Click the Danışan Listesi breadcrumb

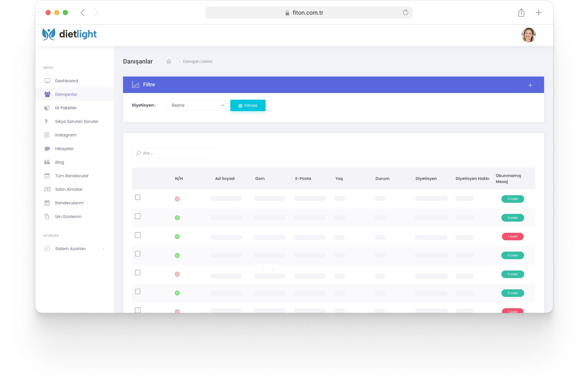pos(198,61)
